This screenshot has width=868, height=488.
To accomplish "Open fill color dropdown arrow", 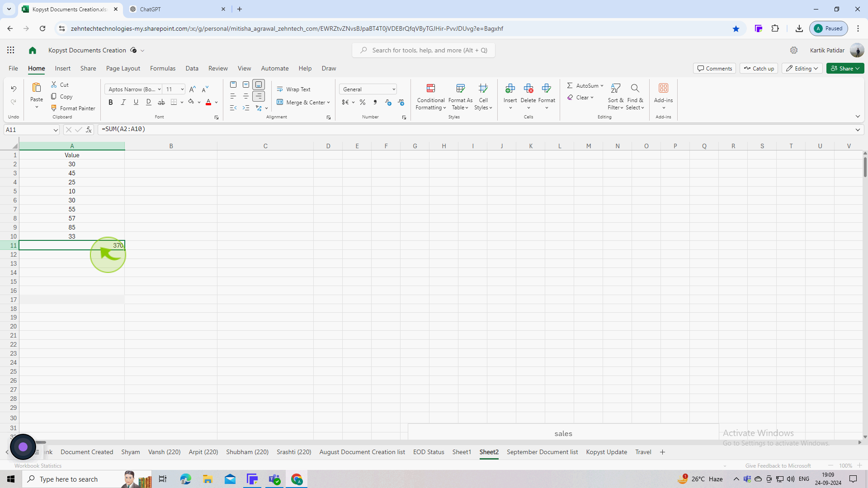I will coord(199,103).
